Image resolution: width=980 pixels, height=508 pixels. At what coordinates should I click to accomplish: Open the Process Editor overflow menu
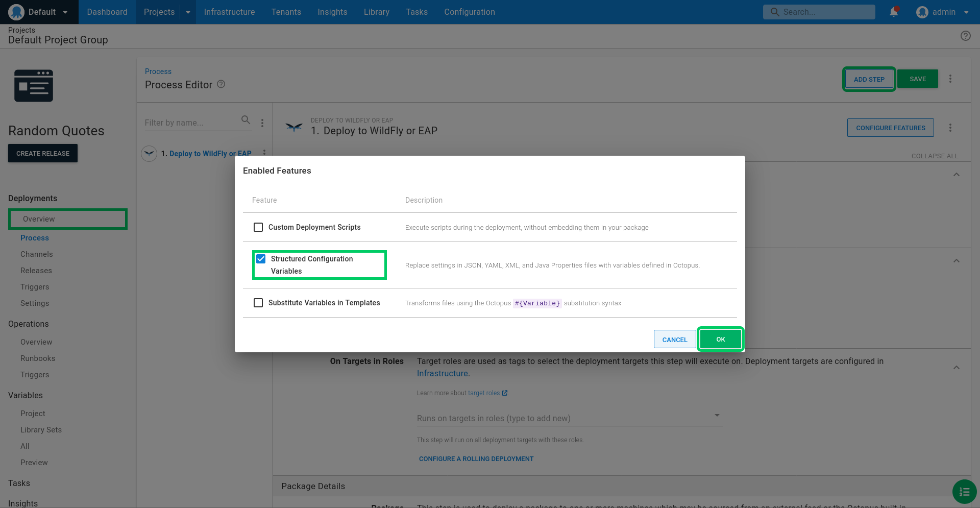coord(950,79)
